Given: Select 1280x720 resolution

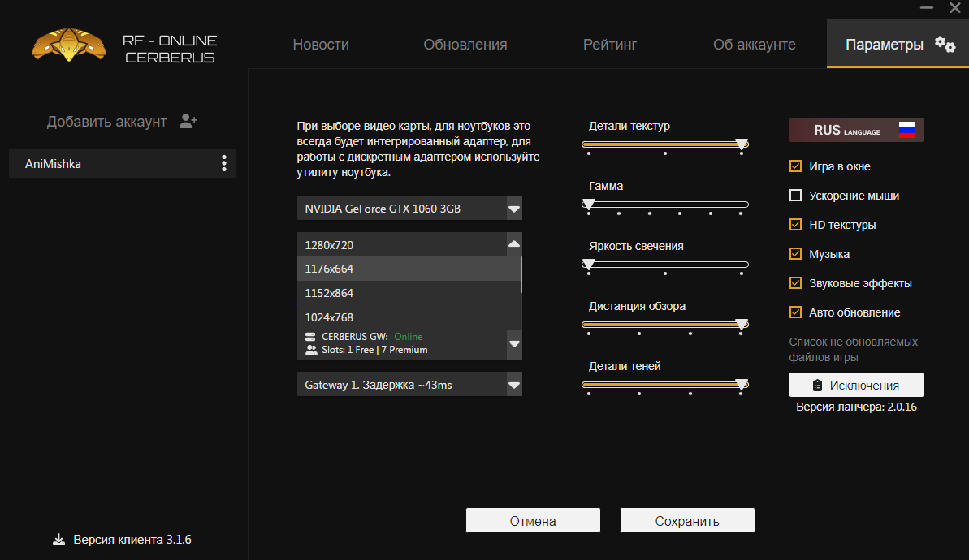Looking at the screenshot, I should [x=402, y=245].
